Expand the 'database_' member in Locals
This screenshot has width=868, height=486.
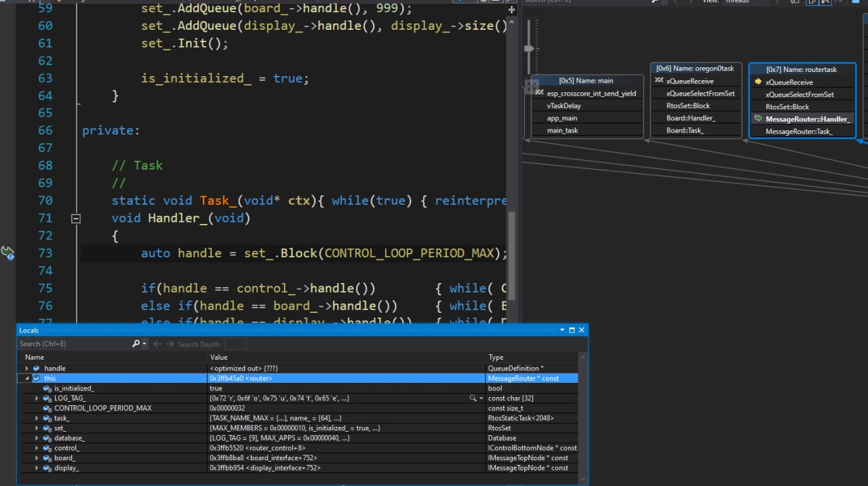(x=37, y=438)
